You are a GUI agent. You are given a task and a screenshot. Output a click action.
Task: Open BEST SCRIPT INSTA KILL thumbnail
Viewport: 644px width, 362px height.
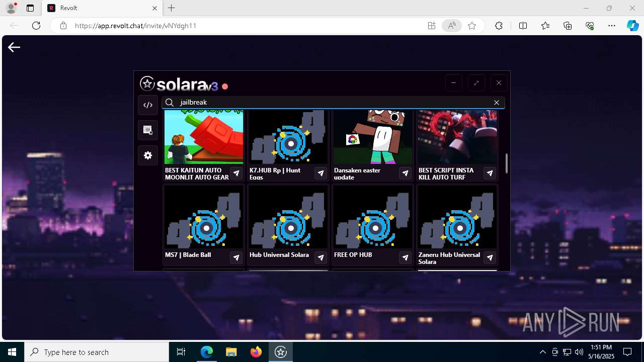pos(457,137)
